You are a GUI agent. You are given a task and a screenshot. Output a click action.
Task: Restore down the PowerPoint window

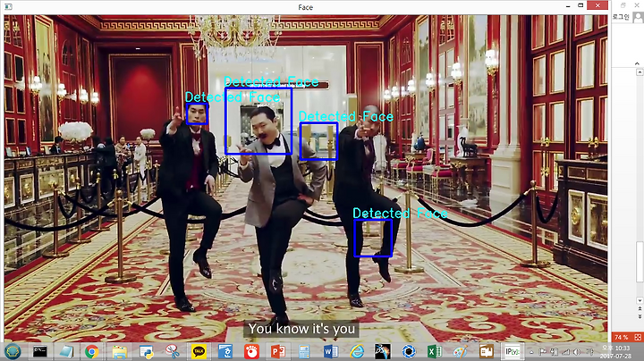pos(623,5)
